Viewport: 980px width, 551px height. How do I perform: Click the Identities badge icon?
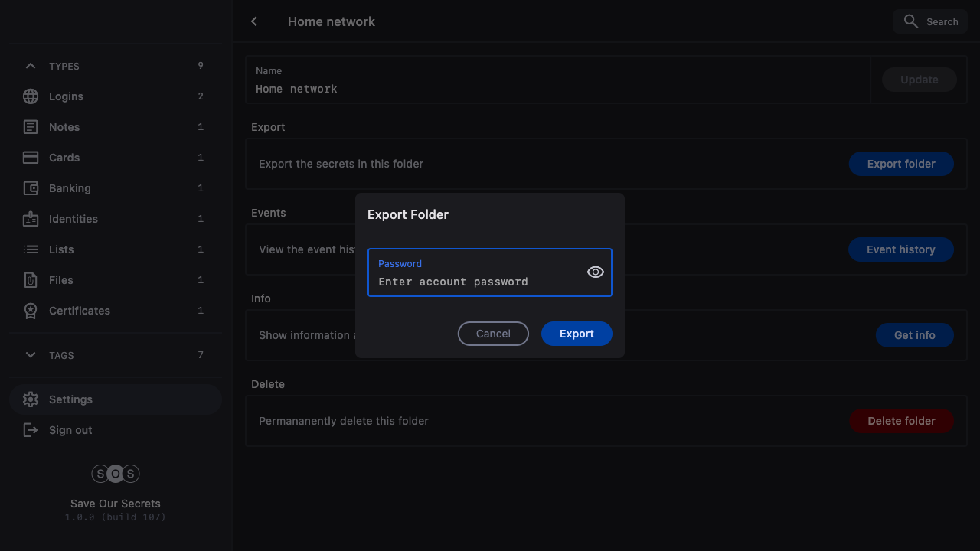31,219
